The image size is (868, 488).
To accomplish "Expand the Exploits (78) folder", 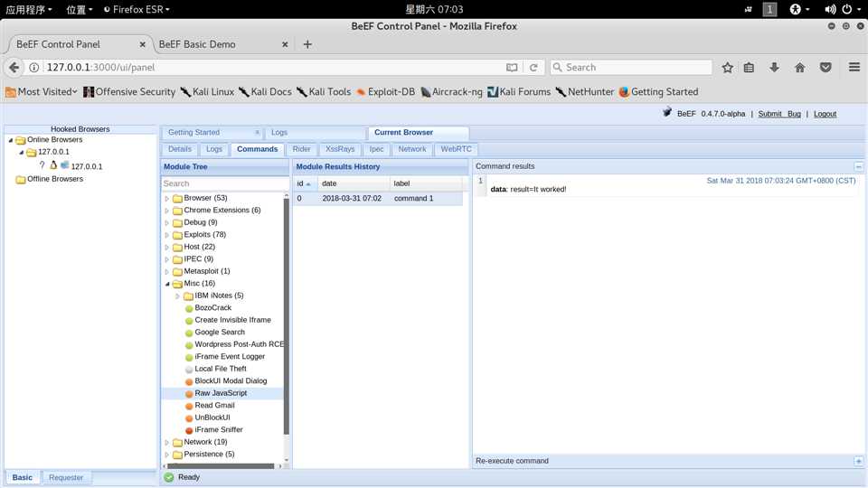I will [x=166, y=235].
